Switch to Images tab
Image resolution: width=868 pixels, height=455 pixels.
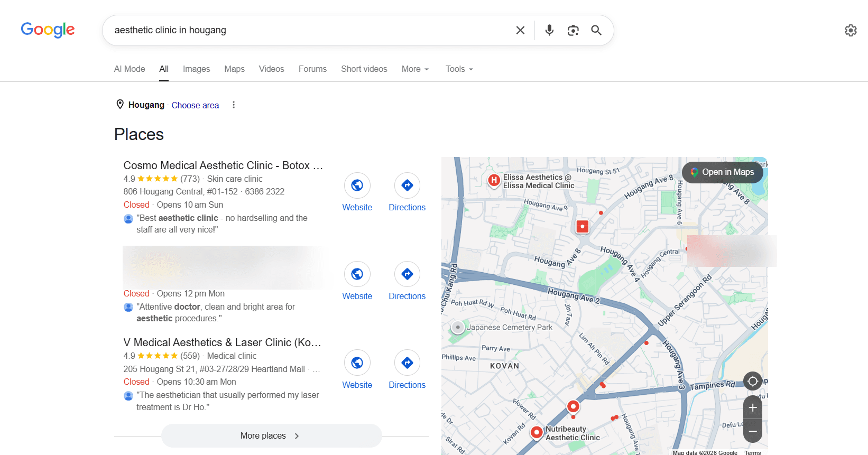tap(196, 69)
